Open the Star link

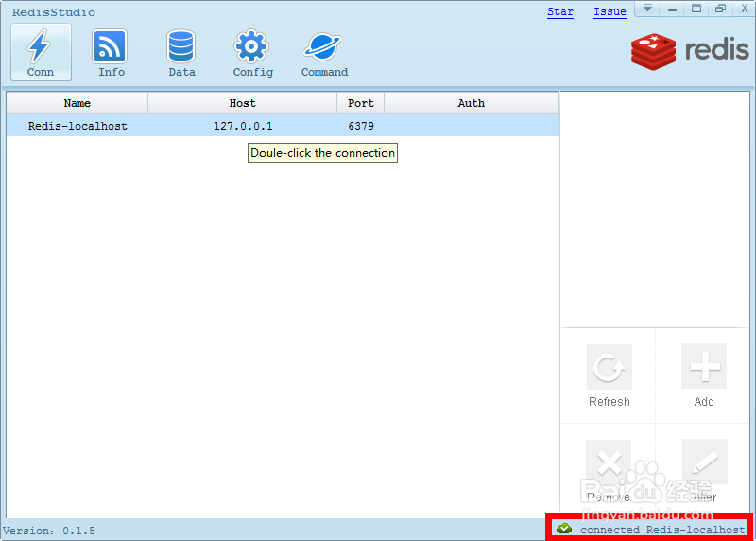coord(559,11)
